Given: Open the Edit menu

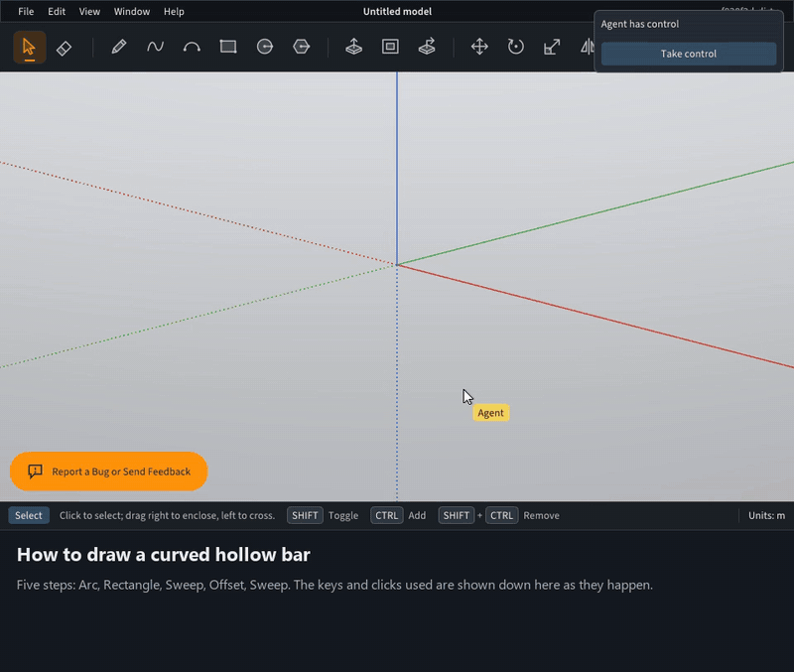Looking at the screenshot, I should coord(57,11).
